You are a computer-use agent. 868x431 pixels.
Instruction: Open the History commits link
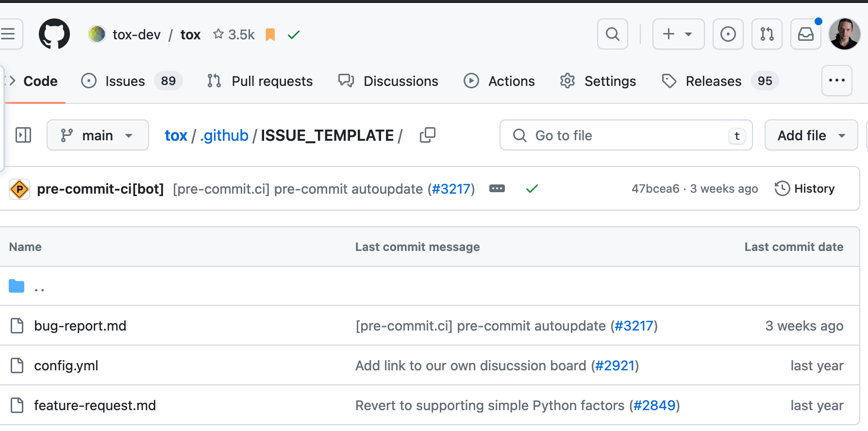pos(805,188)
